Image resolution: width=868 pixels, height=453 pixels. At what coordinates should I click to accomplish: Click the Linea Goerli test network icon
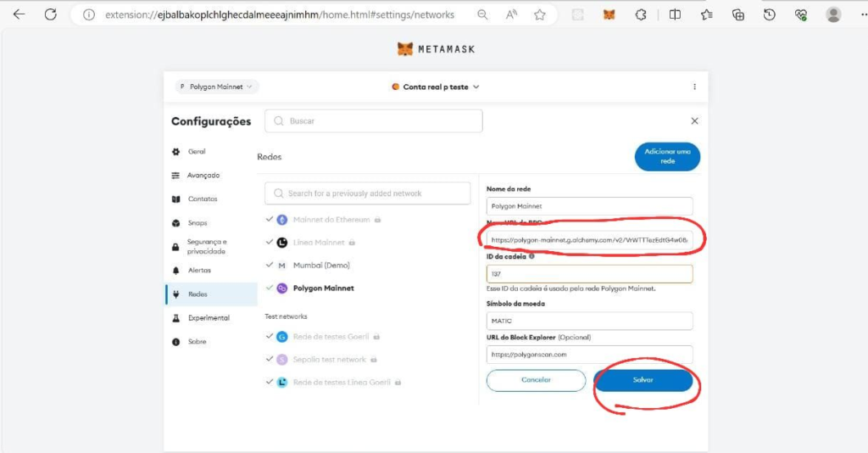pyautogui.click(x=281, y=382)
